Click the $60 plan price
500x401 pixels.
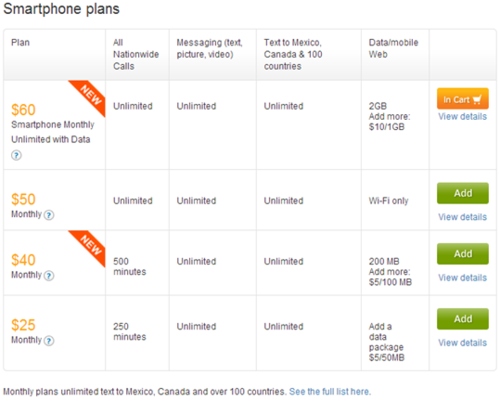tap(23, 110)
